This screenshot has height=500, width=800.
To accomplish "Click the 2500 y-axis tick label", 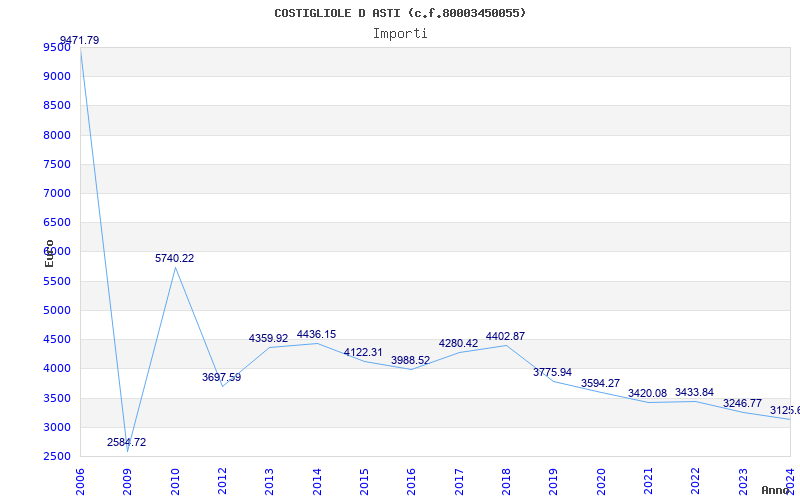I will (x=57, y=456).
